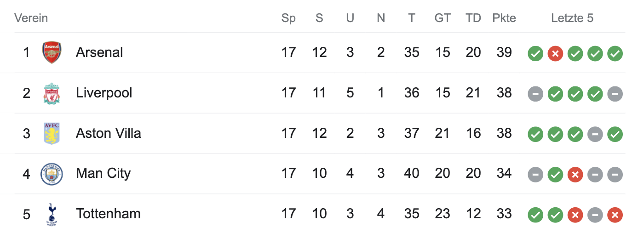Click the Liverpool club crest
This screenshot has width=644, height=250.
tap(52, 93)
